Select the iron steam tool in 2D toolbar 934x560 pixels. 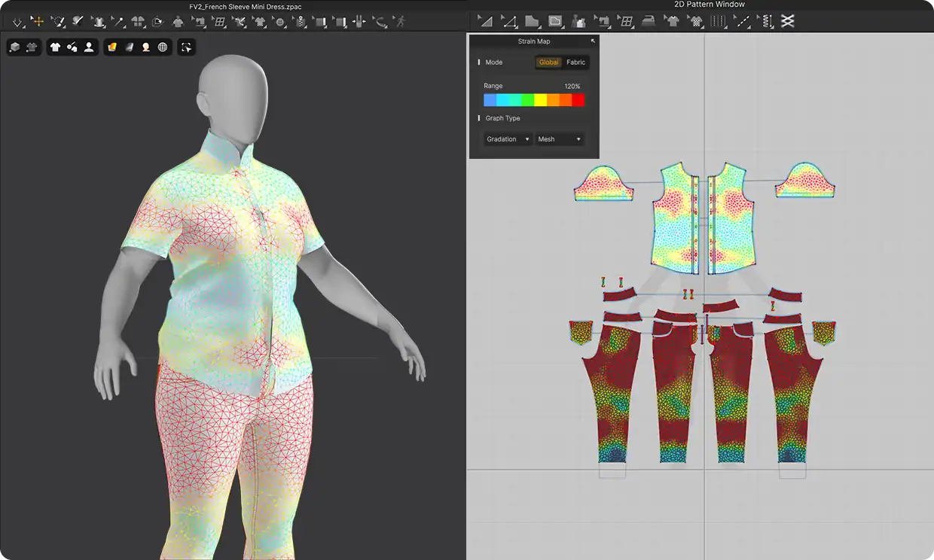tap(648, 22)
